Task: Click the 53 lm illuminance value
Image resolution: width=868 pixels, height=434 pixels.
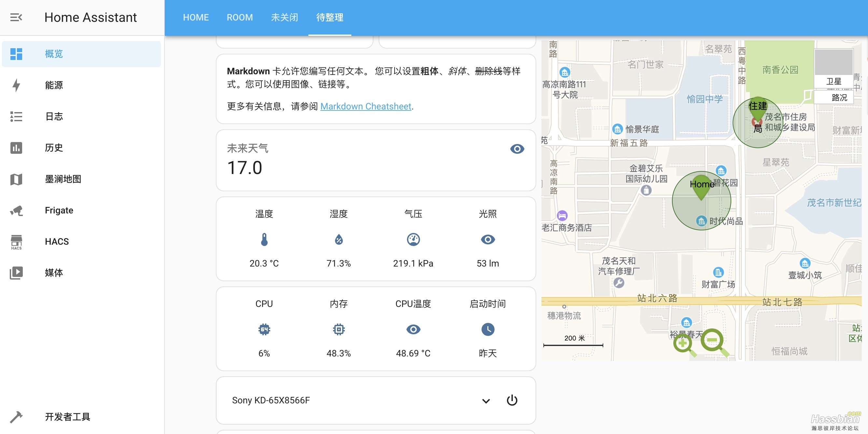Action: tap(488, 263)
